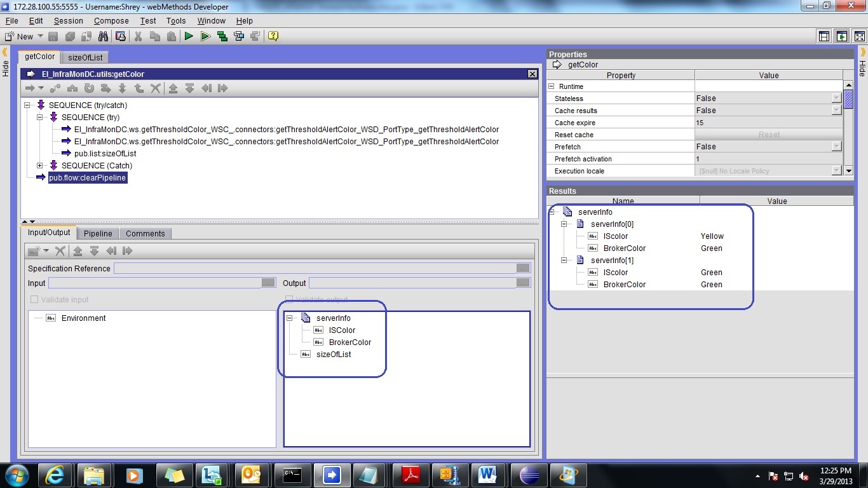The image size is (868, 488).
Task: Click the Copy icon in main toolbar
Action: [x=155, y=36]
